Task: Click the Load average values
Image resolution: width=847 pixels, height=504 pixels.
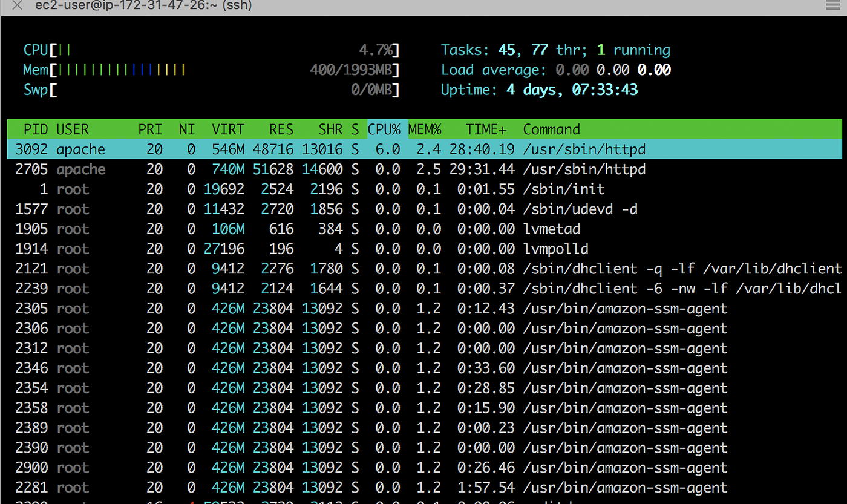Action: tap(613, 70)
